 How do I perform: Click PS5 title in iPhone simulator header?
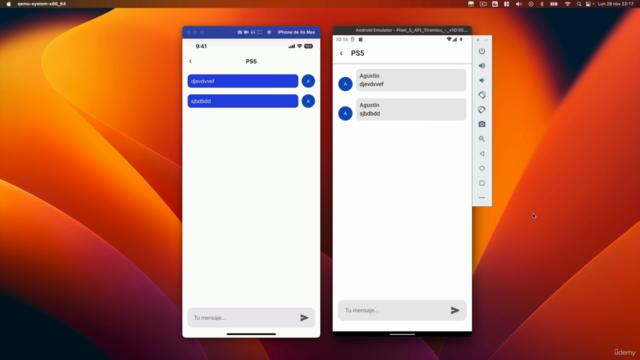tap(251, 61)
